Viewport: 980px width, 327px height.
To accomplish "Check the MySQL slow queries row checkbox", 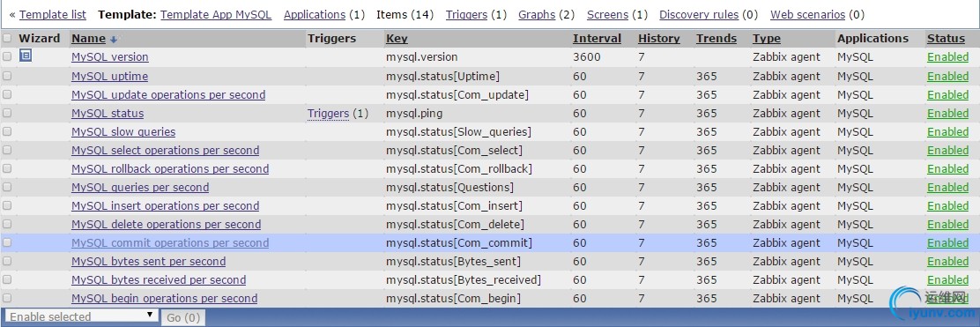I will [x=7, y=131].
